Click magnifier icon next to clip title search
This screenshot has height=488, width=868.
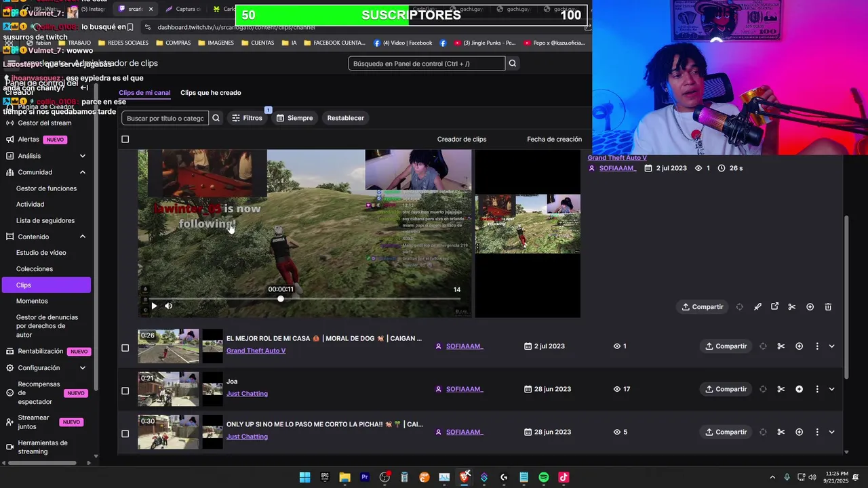pos(216,118)
